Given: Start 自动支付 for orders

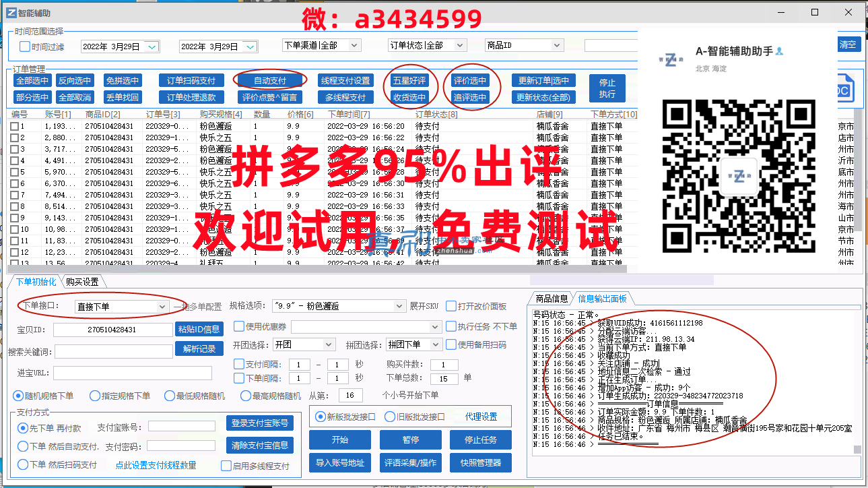Looking at the screenshot, I should (x=270, y=81).
